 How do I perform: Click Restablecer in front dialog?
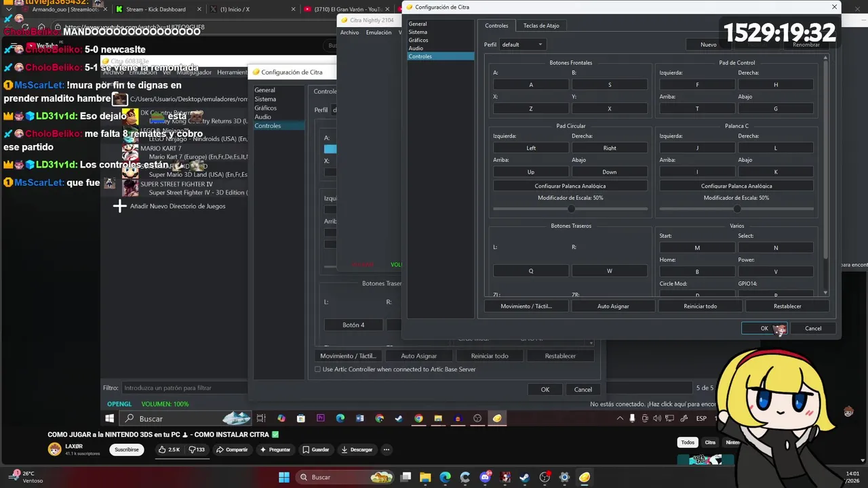tap(787, 306)
